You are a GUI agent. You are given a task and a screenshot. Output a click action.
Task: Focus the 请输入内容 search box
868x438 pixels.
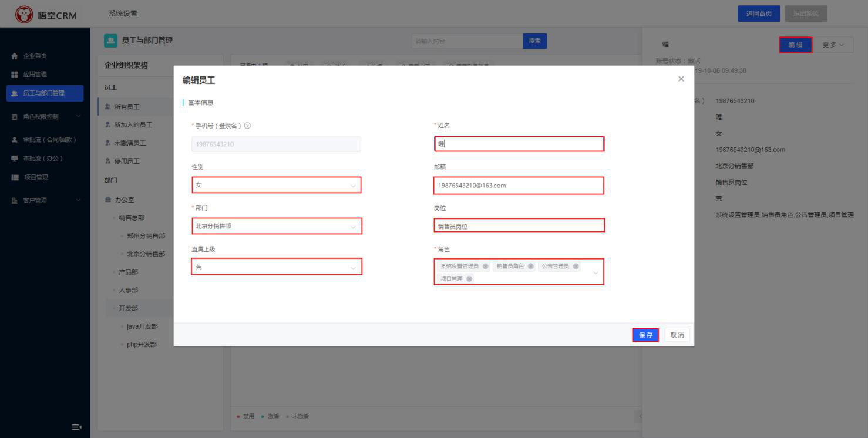(x=467, y=41)
